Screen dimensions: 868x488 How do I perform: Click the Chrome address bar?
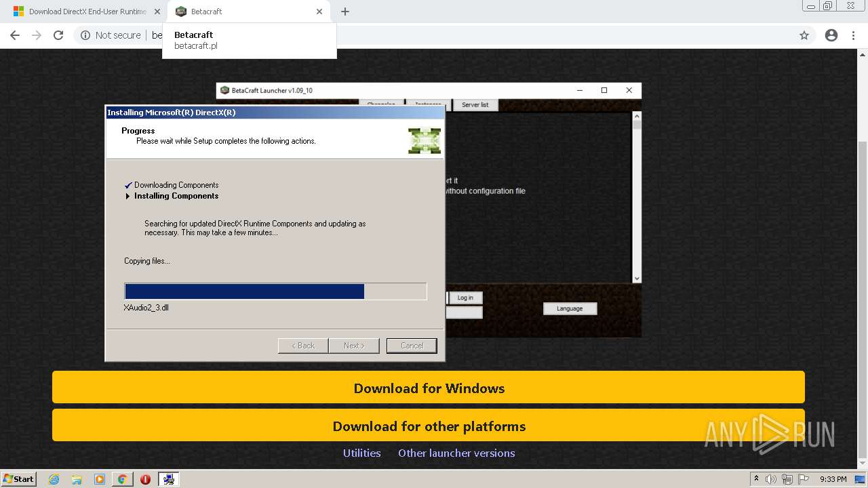pyautogui.click(x=444, y=35)
